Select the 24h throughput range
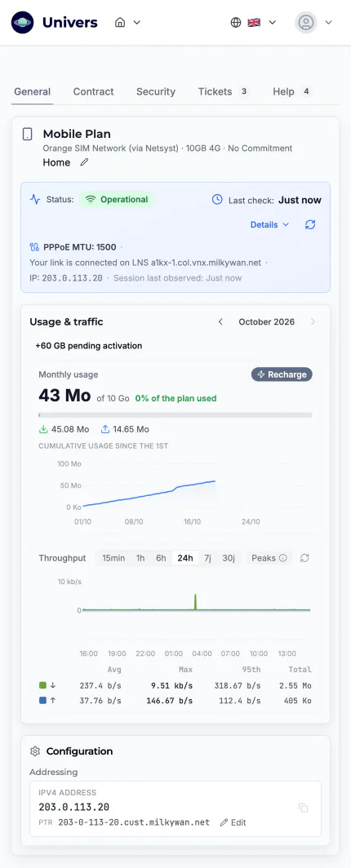The width and height of the screenshot is (351, 868). tap(185, 558)
